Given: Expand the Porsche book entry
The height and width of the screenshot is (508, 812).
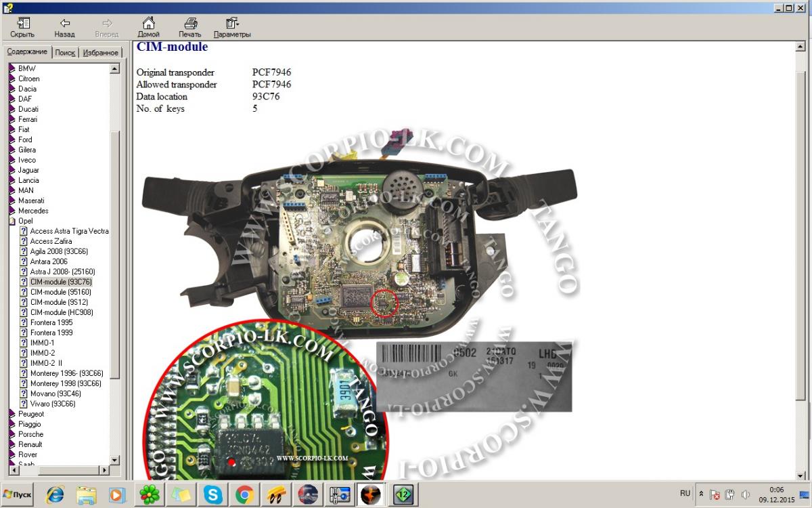Looking at the screenshot, I should click(x=30, y=434).
